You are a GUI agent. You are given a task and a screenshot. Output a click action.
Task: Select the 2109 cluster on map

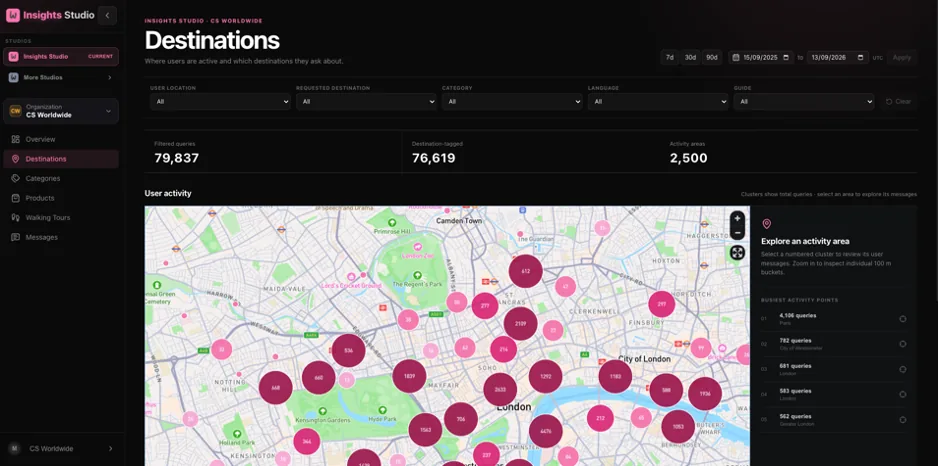(x=520, y=324)
